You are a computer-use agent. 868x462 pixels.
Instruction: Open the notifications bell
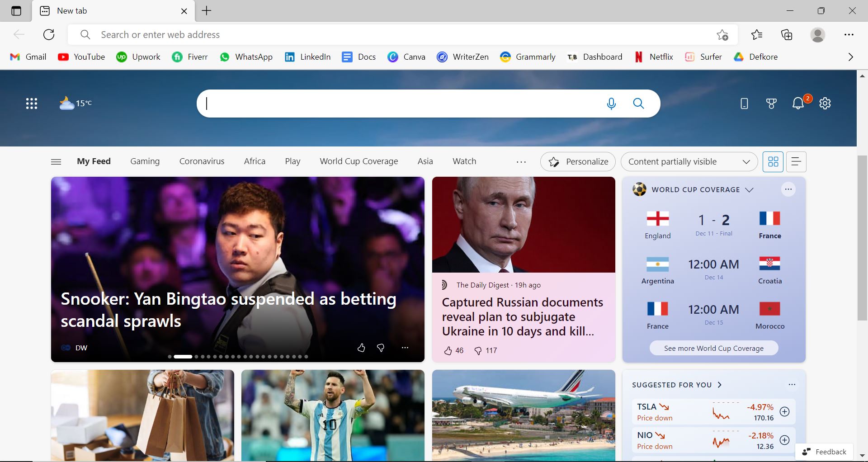click(x=798, y=103)
